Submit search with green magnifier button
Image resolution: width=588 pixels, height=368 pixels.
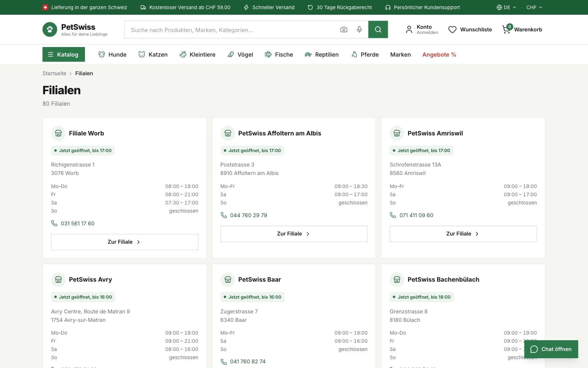point(378,30)
